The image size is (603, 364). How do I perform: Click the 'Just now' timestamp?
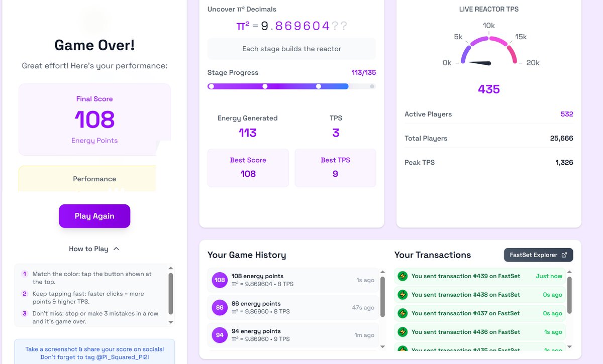point(549,276)
